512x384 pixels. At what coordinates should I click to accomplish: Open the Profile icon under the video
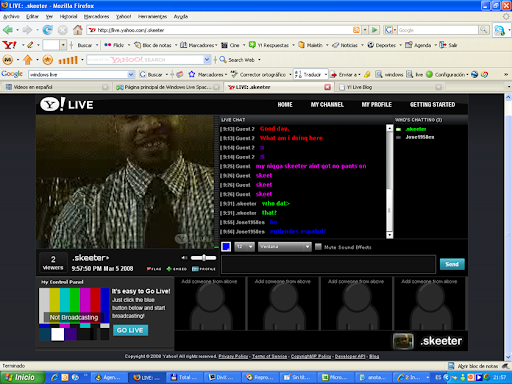pos(204,269)
